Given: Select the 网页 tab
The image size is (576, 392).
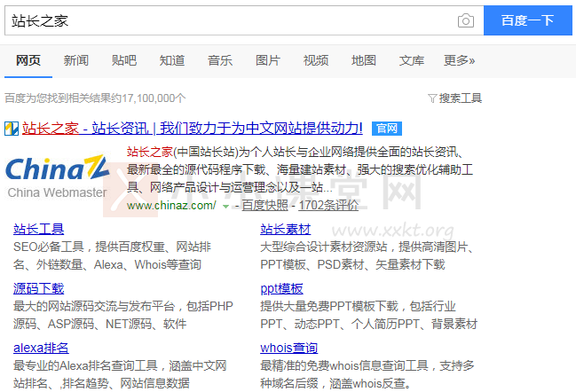Looking at the screenshot, I should [x=28, y=60].
